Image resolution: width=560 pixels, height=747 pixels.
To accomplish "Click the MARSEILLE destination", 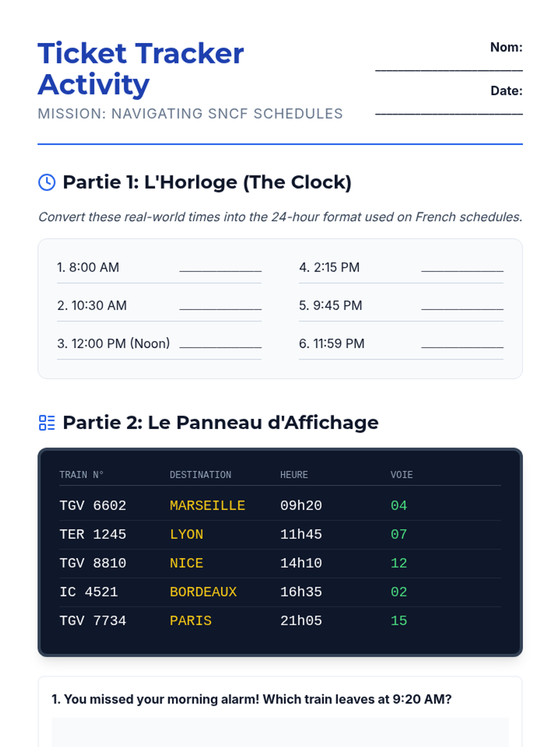I will point(207,506).
